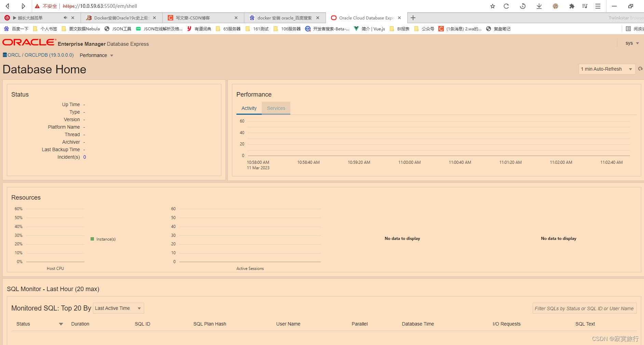Open the 公众号 bookmark folder
The image size is (644, 345).
click(x=424, y=29)
